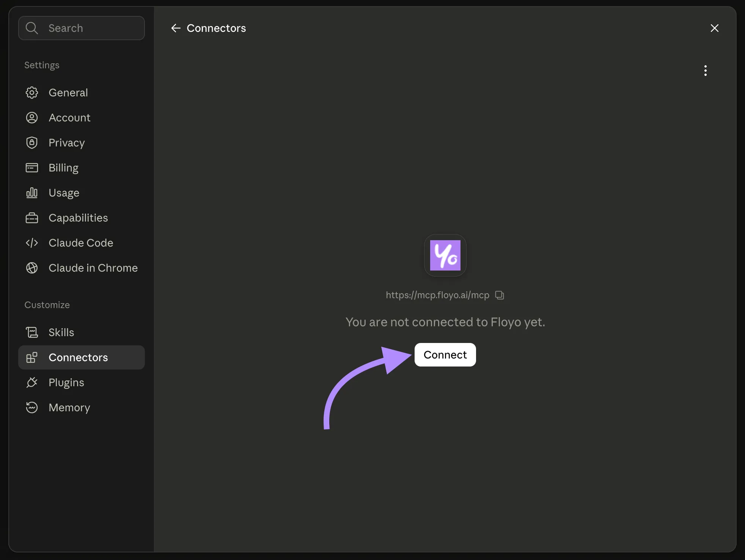The height and width of the screenshot is (560, 745).
Task: Click the Privacy shield icon
Action: click(32, 143)
